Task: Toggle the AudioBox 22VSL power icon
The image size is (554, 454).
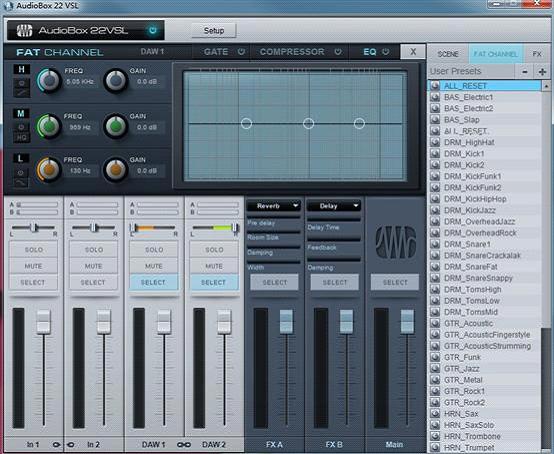Action: tap(153, 30)
